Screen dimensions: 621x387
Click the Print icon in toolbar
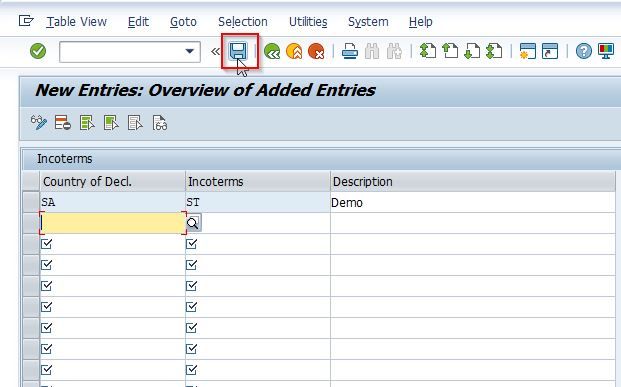(350, 51)
